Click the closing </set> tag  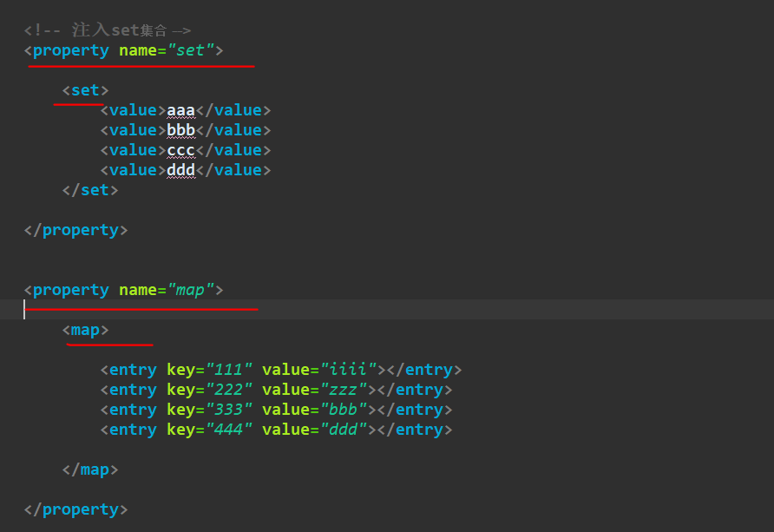[x=90, y=190]
